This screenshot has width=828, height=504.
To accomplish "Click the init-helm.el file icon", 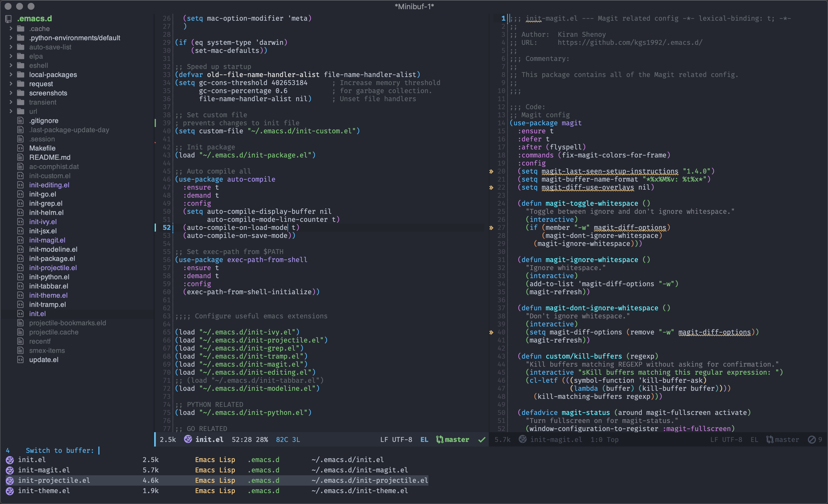I will point(20,213).
